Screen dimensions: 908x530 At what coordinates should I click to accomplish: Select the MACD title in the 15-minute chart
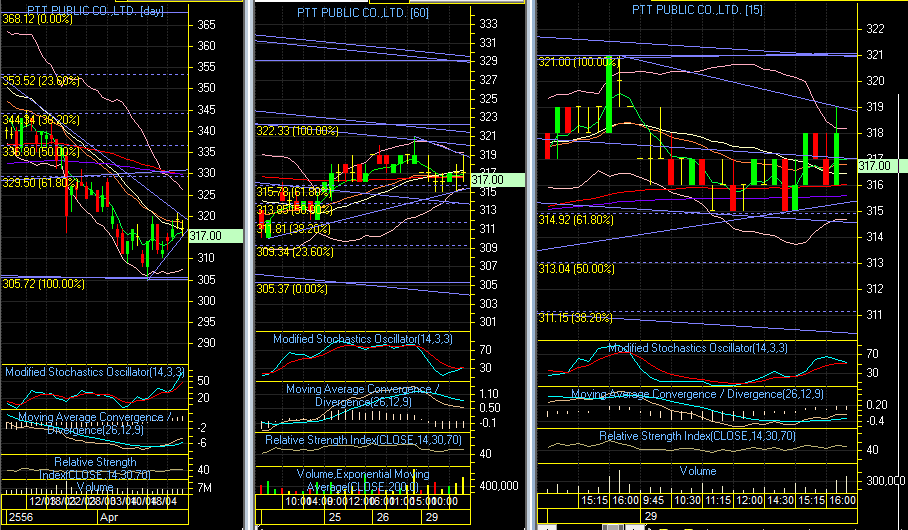697,394
